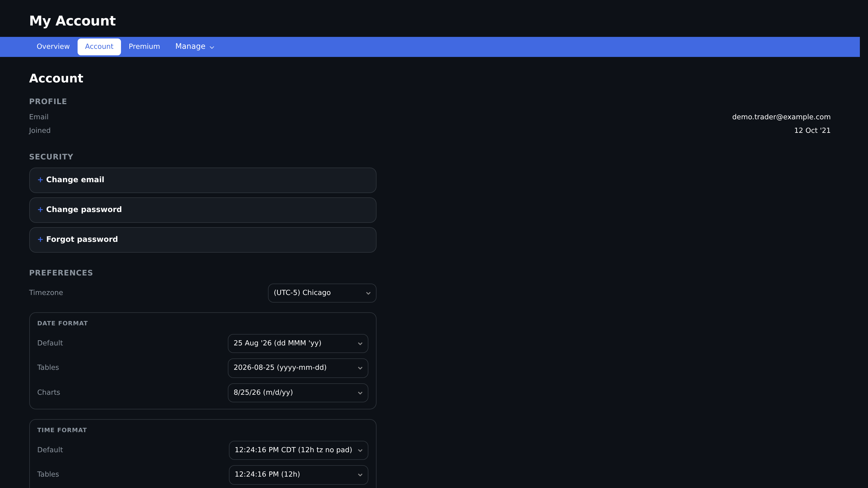Screen dimensions: 868x488
Task: Open the Timezone dropdown
Action: click(322, 293)
